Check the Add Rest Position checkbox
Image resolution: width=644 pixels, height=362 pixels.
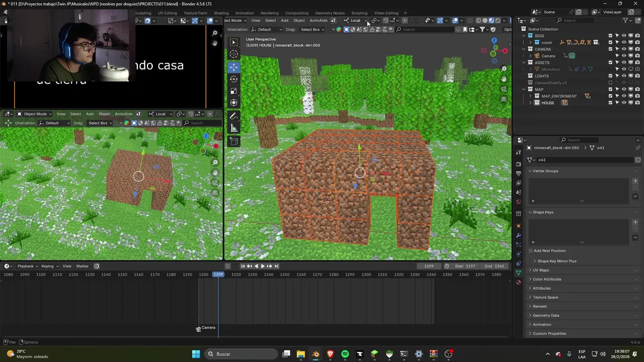point(530,251)
